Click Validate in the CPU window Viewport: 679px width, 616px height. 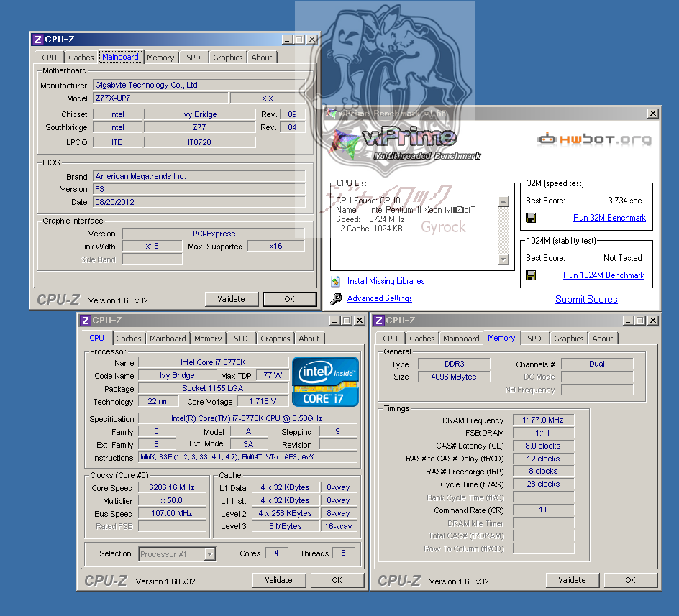(279, 580)
